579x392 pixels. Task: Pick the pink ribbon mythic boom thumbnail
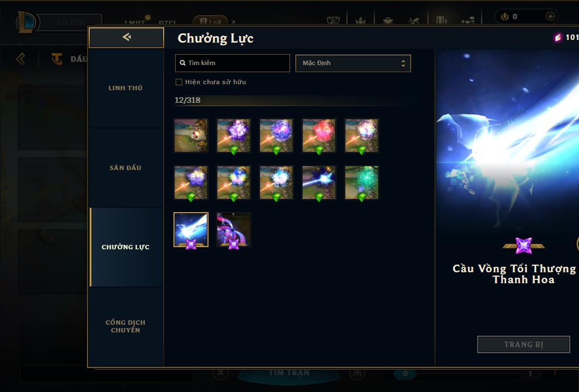pyautogui.click(x=234, y=230)
